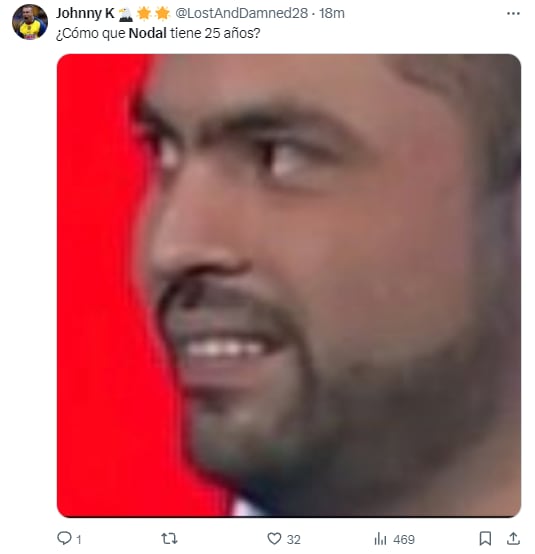
Task: Click the display name Johnny K
Action: click(85, 13)
